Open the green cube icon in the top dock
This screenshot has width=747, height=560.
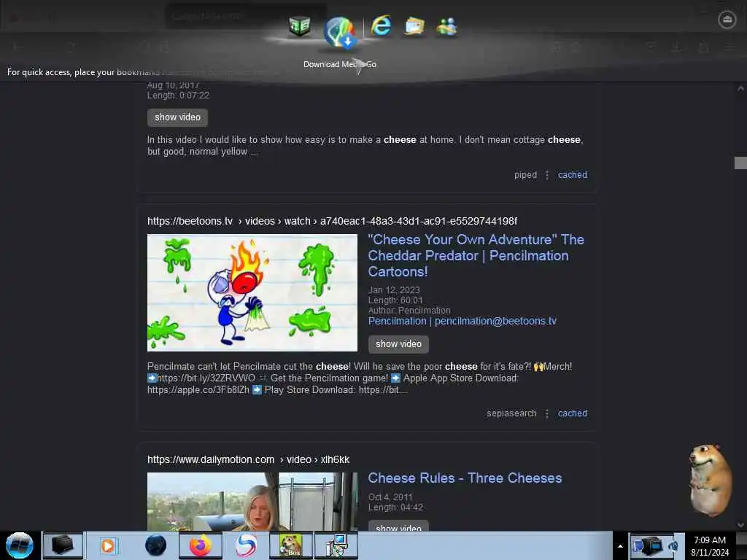[300, 26]
